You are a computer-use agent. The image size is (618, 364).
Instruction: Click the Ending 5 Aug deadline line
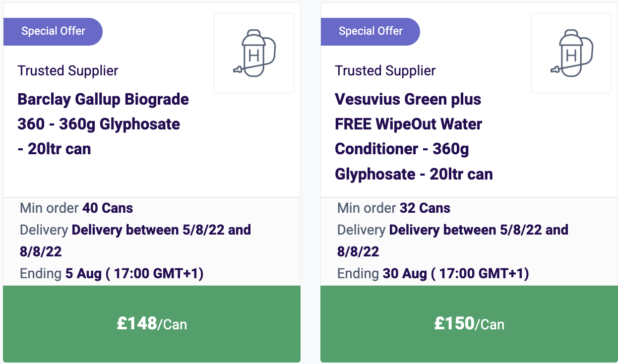[112, 273]
